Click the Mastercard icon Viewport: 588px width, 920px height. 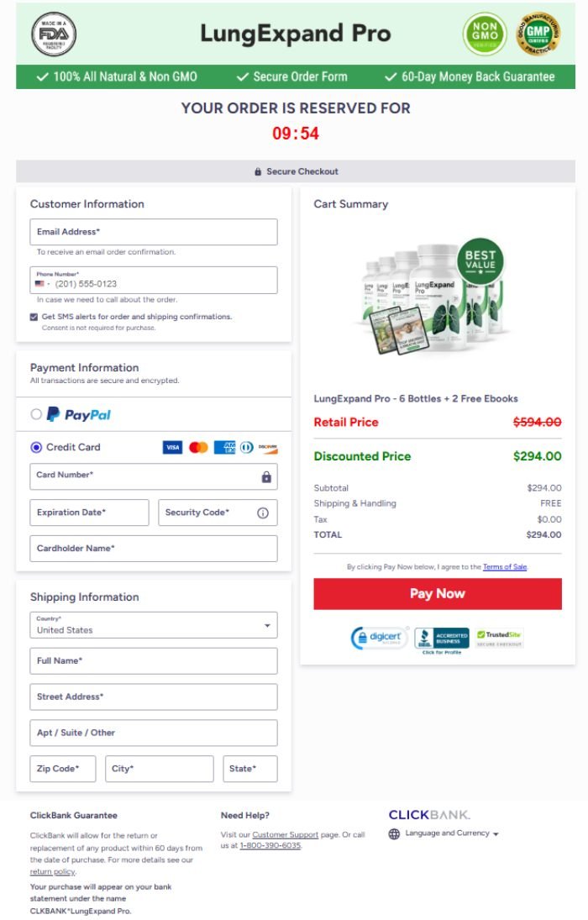click(x=197, y=447)
